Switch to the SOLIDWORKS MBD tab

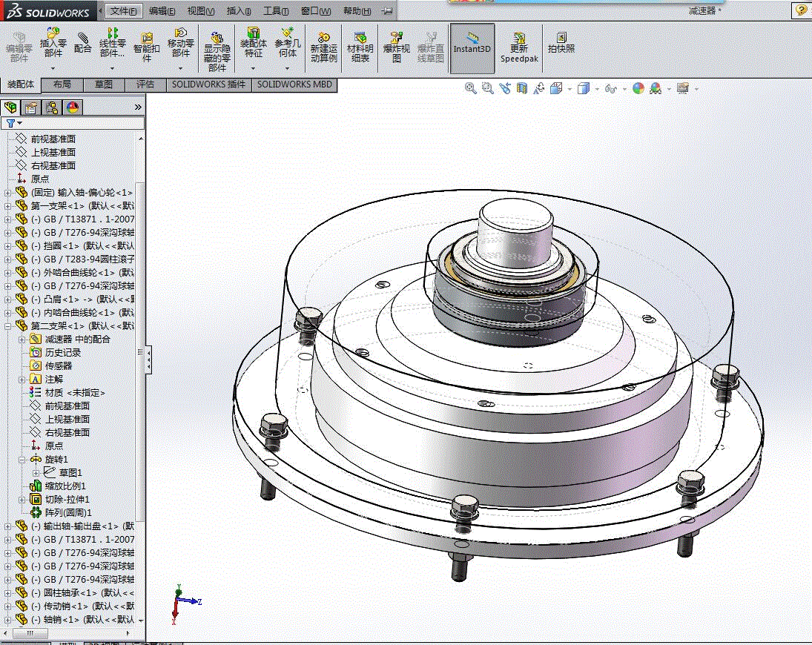pos(294,85)
